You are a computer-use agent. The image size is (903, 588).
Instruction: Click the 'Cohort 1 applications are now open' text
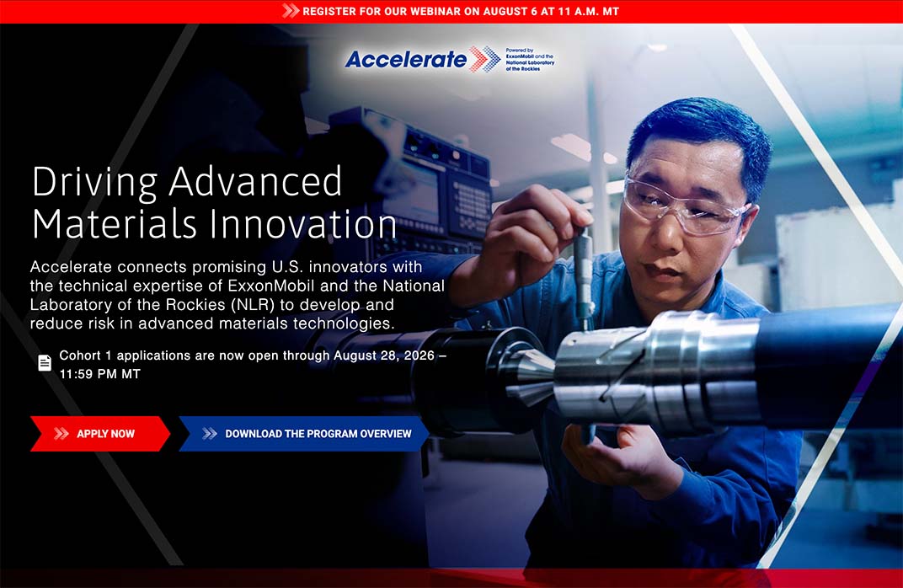(253, 365)
